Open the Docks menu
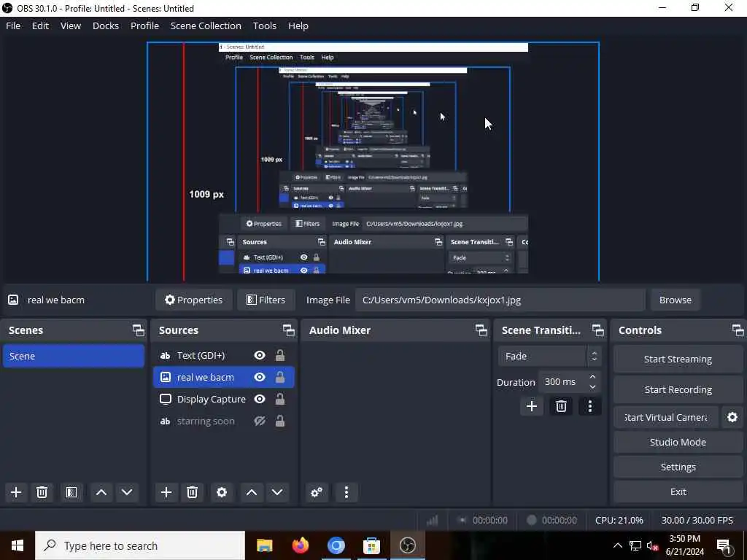The height and width of the screenshot is (560, 747). (x=106, y=26)
